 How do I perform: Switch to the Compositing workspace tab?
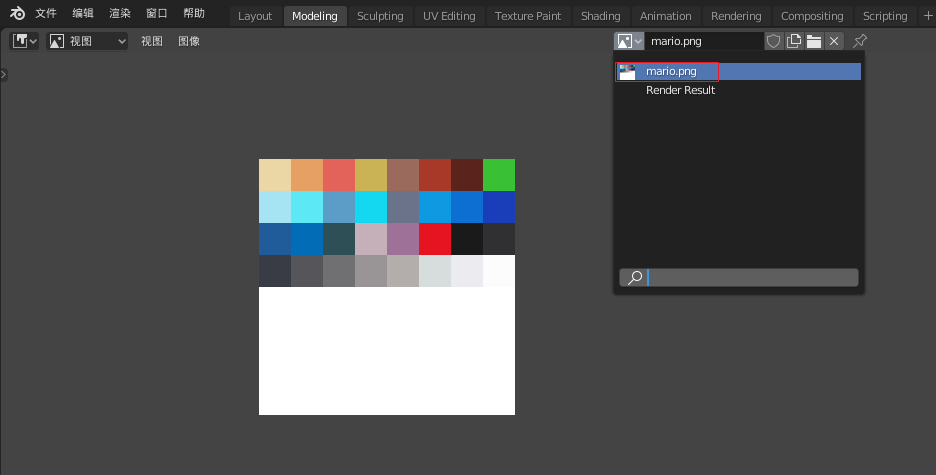(x=812, y=16)
